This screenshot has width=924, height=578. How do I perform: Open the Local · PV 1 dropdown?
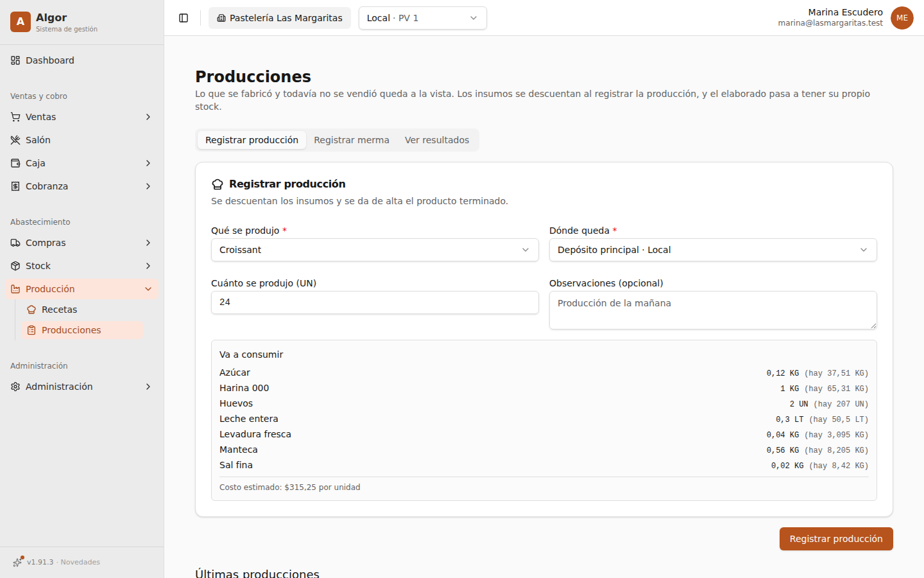(x=422, y=18)
